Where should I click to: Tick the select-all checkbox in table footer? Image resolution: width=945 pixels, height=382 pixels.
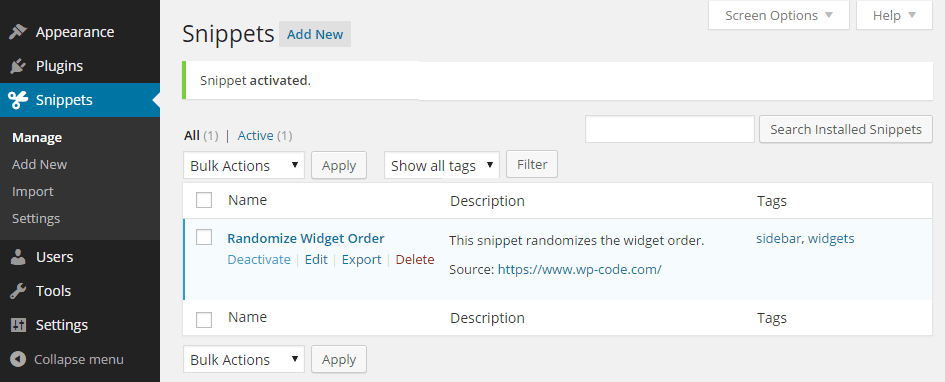pos(204,319)
